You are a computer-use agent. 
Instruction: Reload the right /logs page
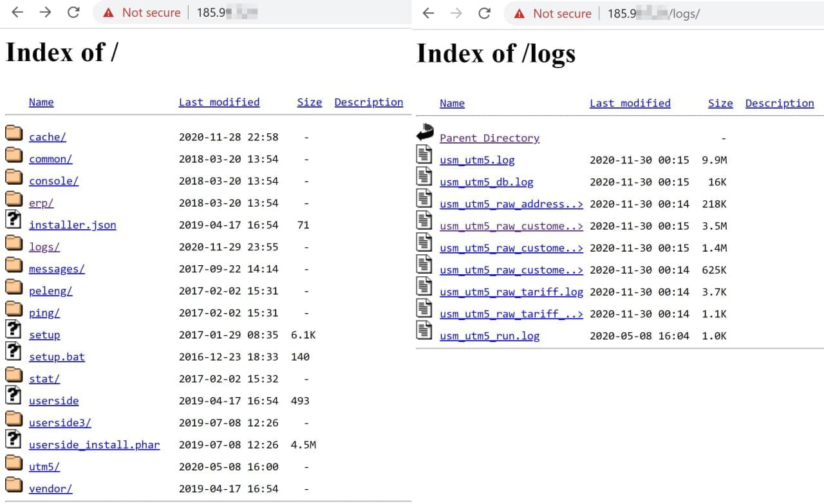pyautogui.click(x=485, y=13)
